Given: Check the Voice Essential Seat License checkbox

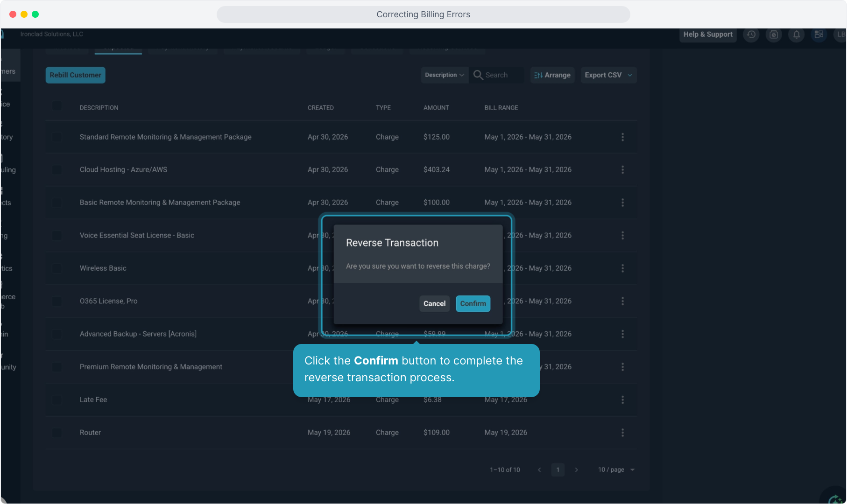Looking at the screenshot, I should point(57,236).
